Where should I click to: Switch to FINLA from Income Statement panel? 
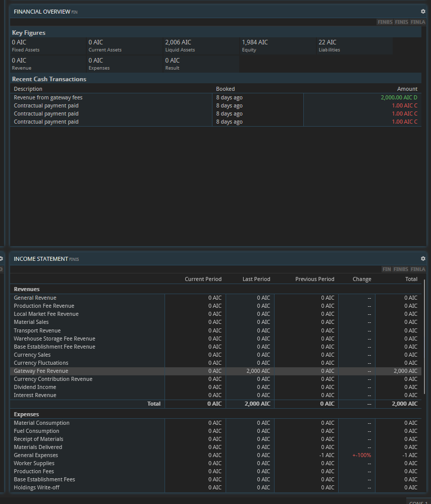click(417, 269)
